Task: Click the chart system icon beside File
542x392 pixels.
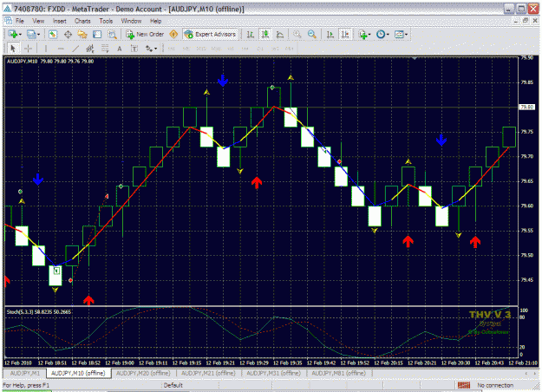Action: coord(8,21)
